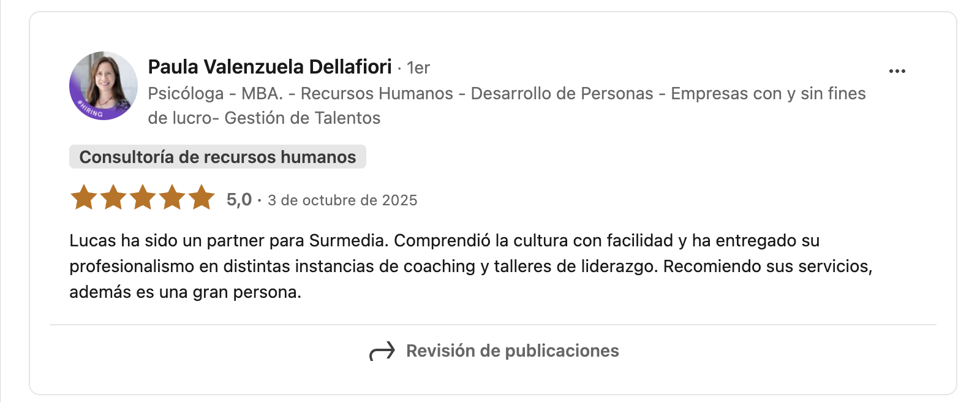Screen dimensions: 980x402
Task: Click the #HIRING banner on the profile photo
Action: tap(89, 111)
